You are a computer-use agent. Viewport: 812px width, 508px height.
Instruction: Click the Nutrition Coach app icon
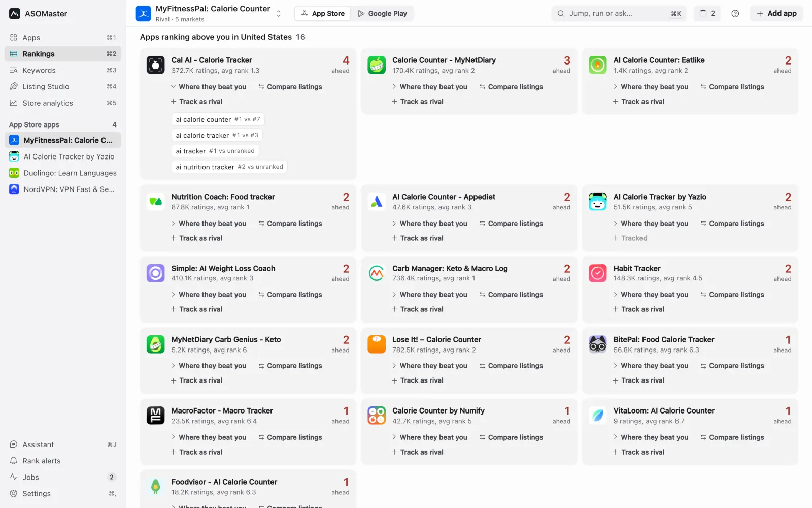click(156, 202)
